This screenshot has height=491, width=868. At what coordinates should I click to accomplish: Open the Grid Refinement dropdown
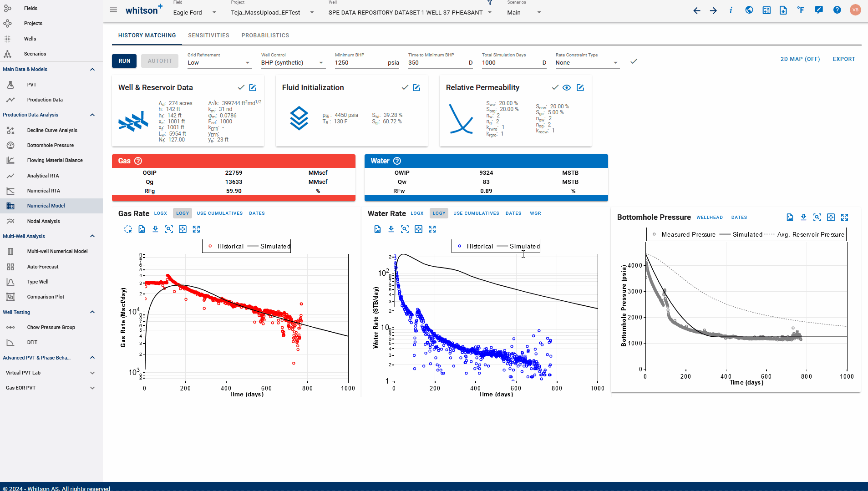(x=218, y=63)
